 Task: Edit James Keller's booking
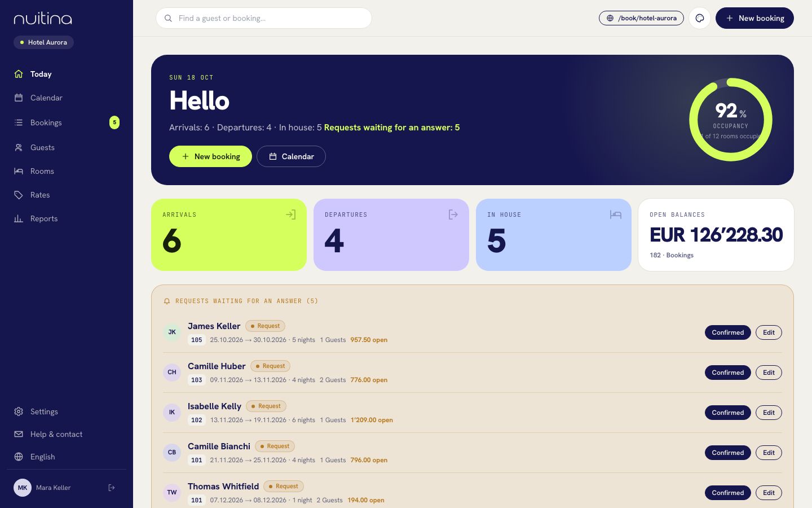click(x=769, y=332)
